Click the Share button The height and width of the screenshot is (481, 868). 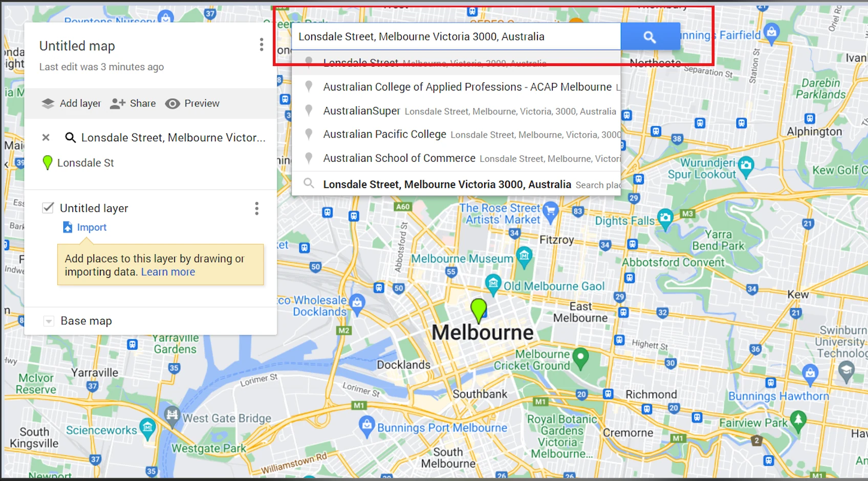click(133, 103)
